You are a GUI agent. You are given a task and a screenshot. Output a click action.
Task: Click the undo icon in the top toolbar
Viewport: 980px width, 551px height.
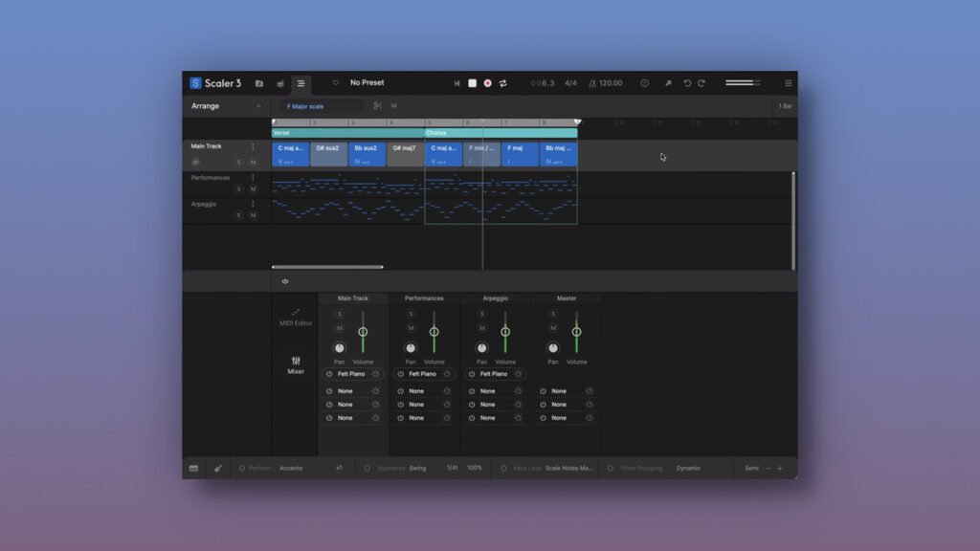pyautogui.click(x=690, y=83)
